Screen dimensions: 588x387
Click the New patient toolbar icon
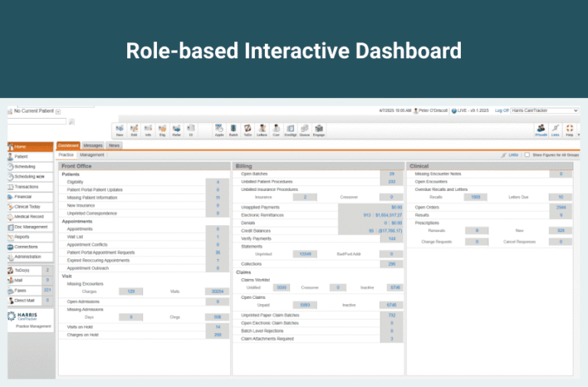click(119, 130)
